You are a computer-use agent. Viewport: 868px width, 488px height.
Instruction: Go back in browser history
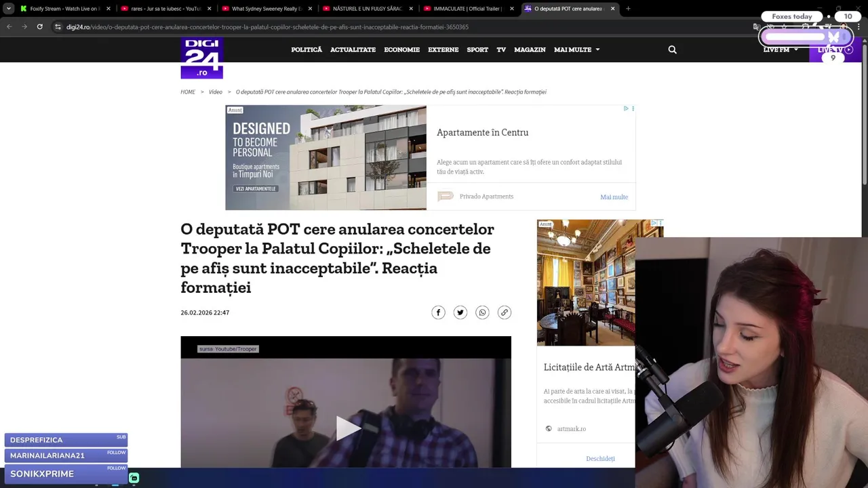(9, 26)
